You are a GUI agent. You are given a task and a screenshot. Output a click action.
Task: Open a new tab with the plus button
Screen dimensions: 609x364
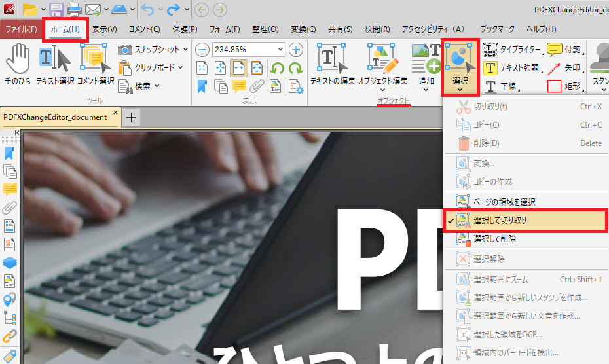(x=131, y=117)
